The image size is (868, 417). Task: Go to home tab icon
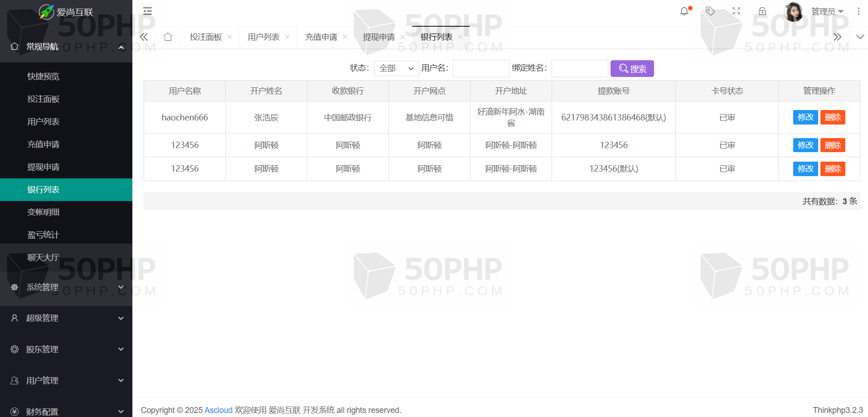tap(168, 37)
